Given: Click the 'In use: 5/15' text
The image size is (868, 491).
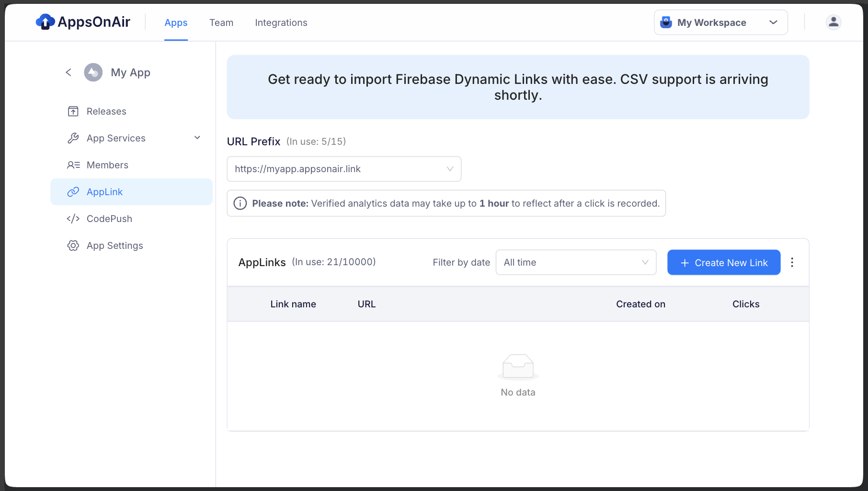Looking at the screenshot, I should click(316, 141).
